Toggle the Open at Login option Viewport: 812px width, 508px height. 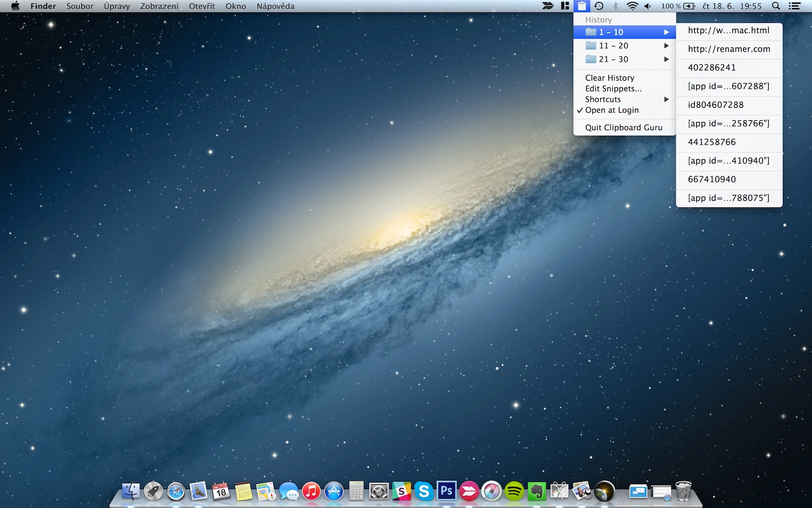point(612,110)
